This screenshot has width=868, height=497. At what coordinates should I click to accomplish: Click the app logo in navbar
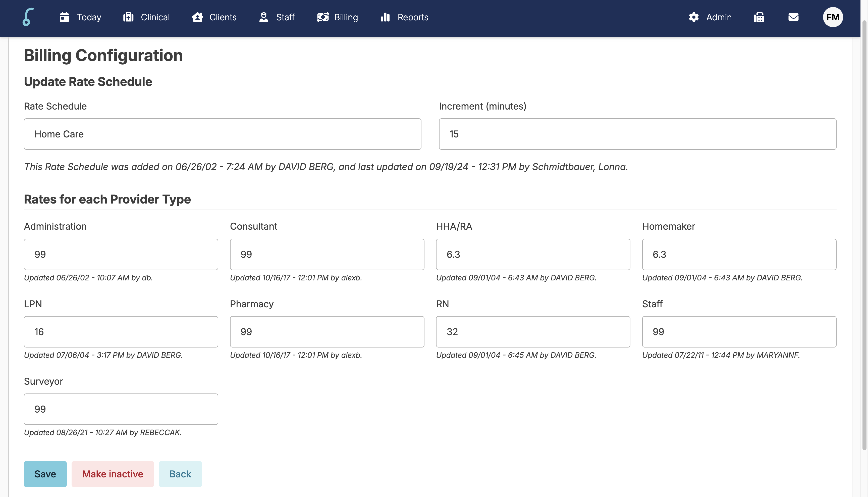click(x=28, y=17)
